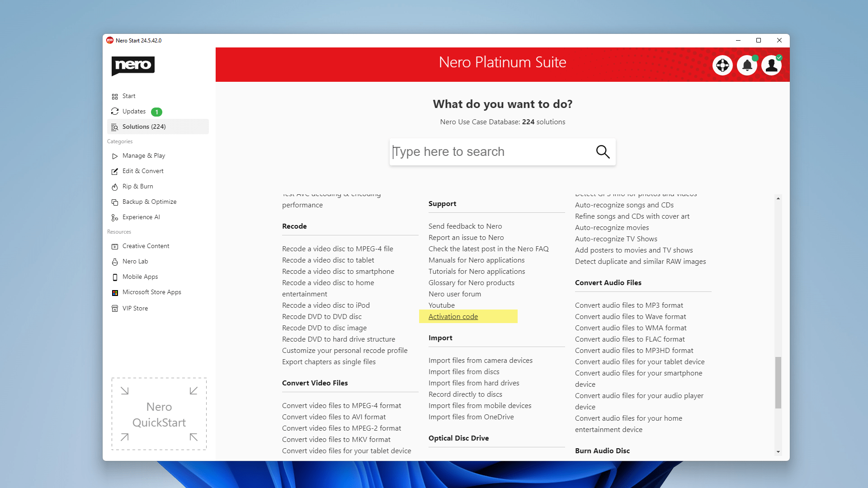Open Detect duplicate and similar RAW images
The width and height of the screenshot is (868, 488).
(640, 261)
